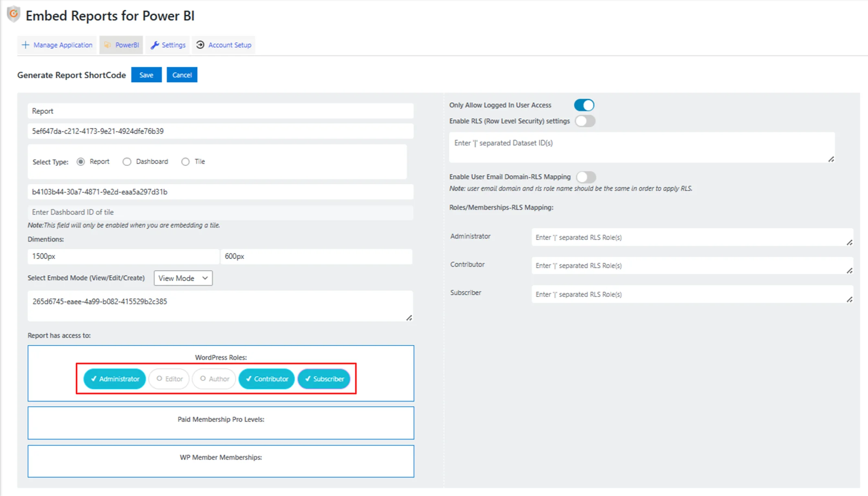
Task: Select the Report type radio button
Action: pyautogui.click(x=81, y=162)
